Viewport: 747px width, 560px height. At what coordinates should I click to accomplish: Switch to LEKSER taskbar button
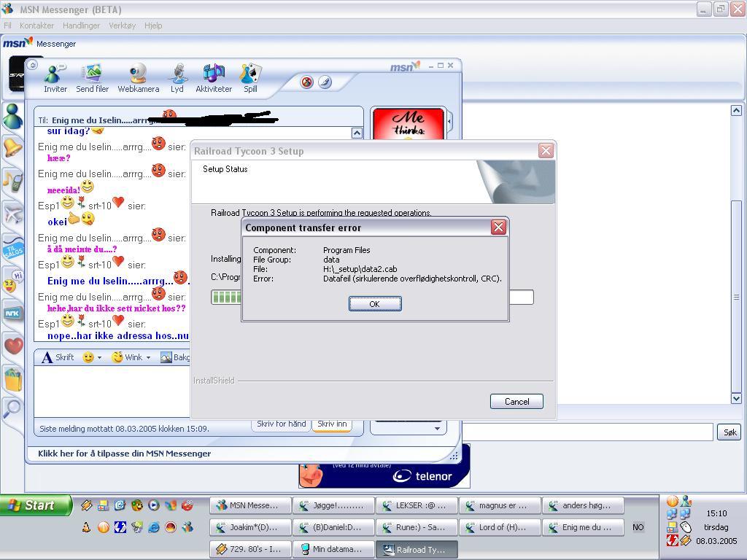[417, 505]
